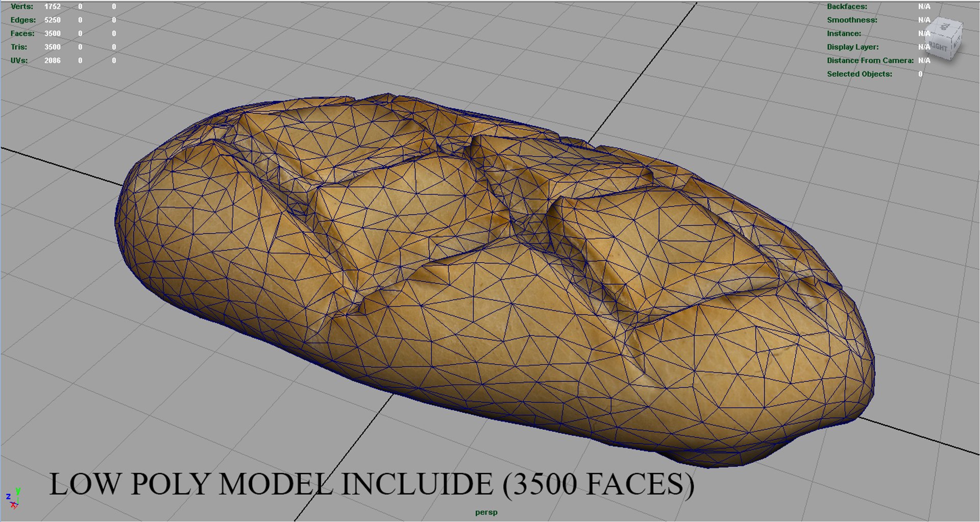Click the Selected Objects value 0
The height and width of the screenshot is (522, 980).
click(920, 74)
